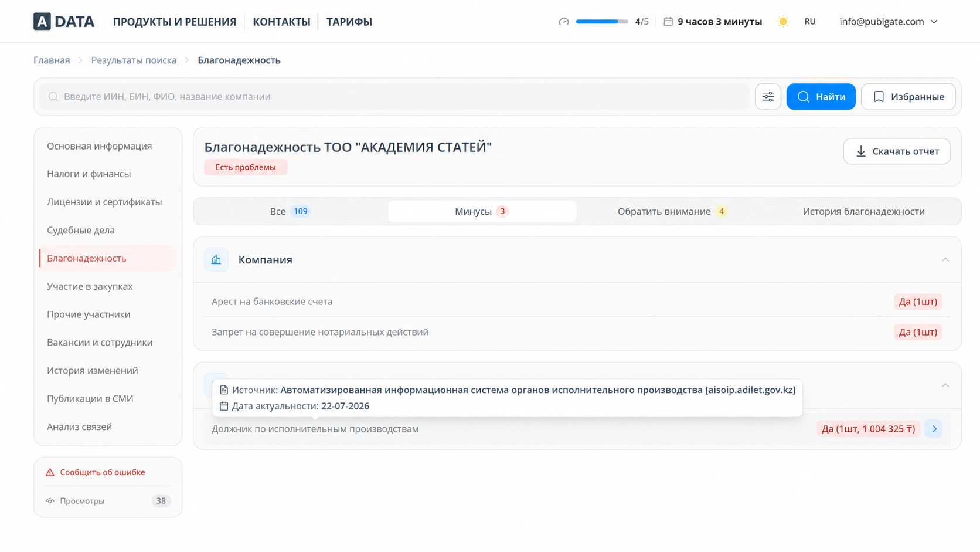Click the A DATA logo
This screenshot has height=552, width=980.
click(63, 22)
